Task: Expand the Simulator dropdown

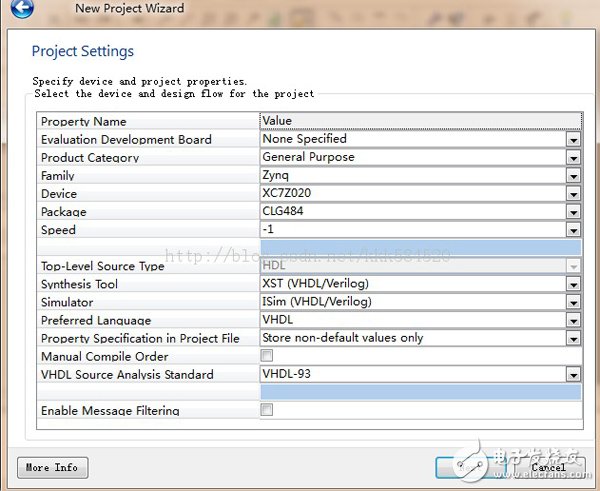Action: point(573,302)
